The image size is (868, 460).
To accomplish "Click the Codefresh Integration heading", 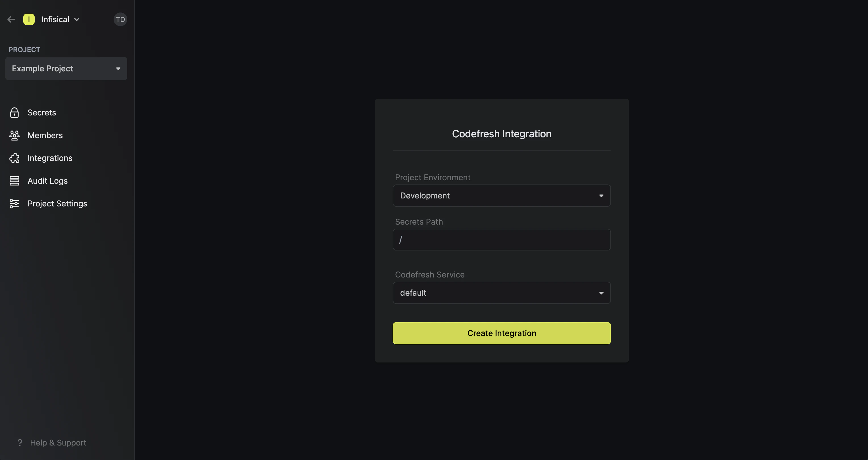I will pos(502,134).
